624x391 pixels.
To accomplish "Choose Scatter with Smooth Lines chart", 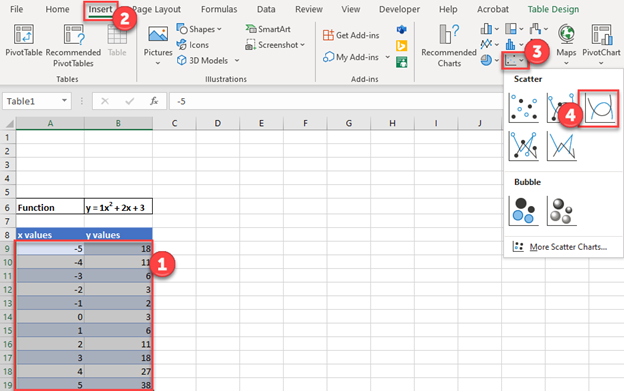I will pos(600,108).
